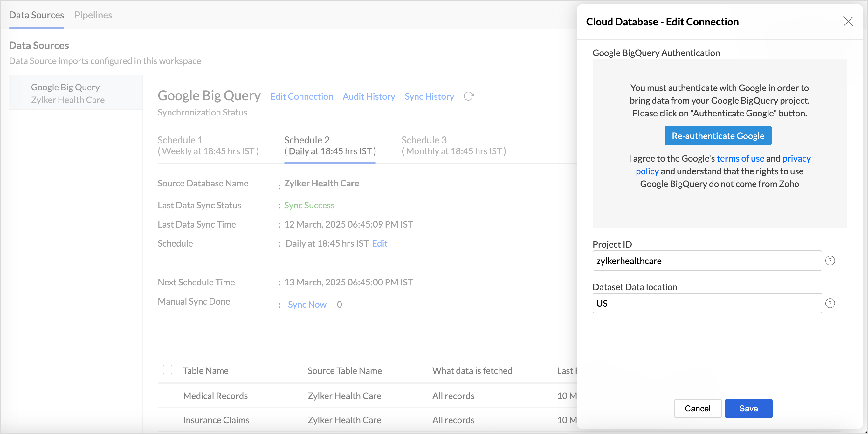868x434 pixels.
Task: Click the Source Table Name column header
Action: (x=345, y=371)
